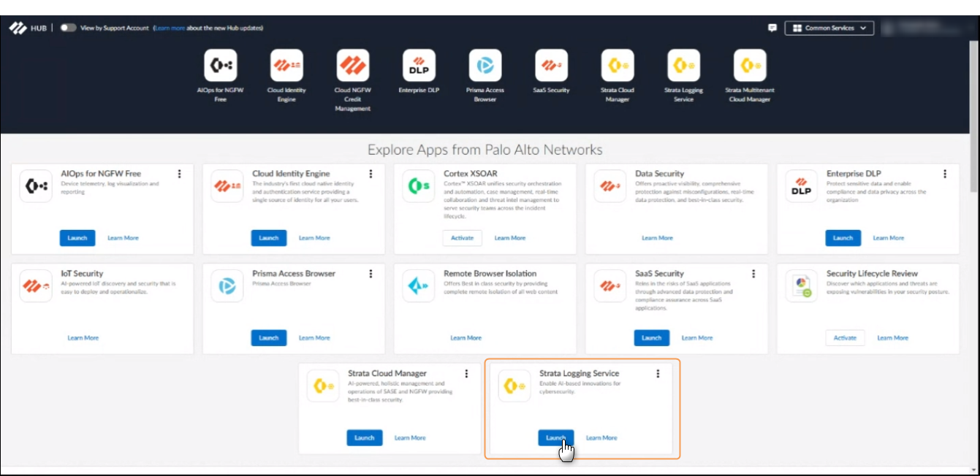Image resolution: width=980 pixels, height=476 pixels.
Task: Launch Strata Logging Service
Action: (555, 438)
